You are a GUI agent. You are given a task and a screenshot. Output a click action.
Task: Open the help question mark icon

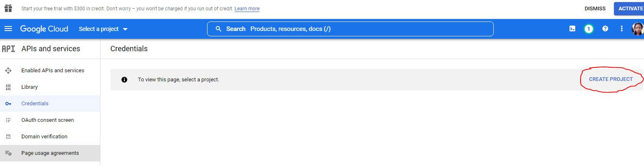pyautogui.click(x=605, y=29)
